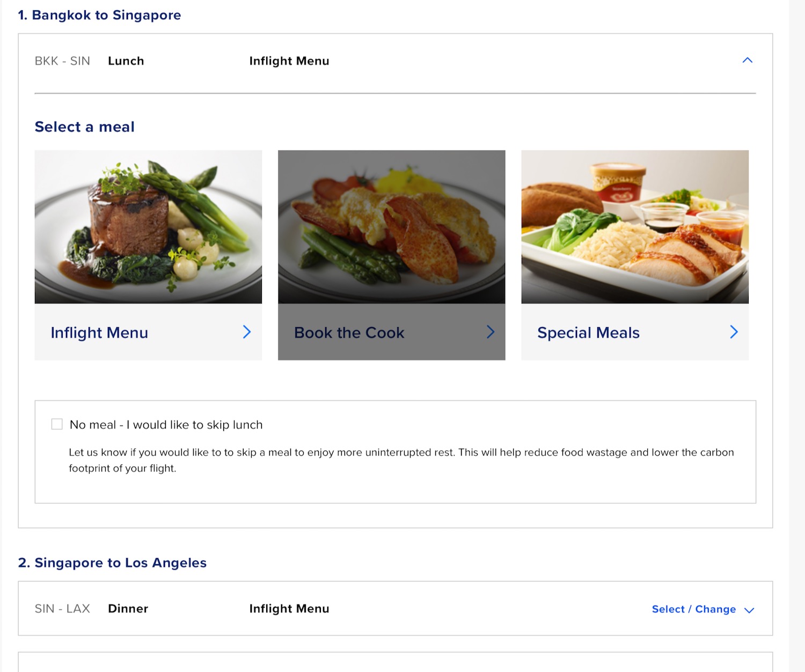Screen dimensions: 805x672
Task: Click the No meal skip lunch label text
Action: pyautogui.click(x=166, y=425)
